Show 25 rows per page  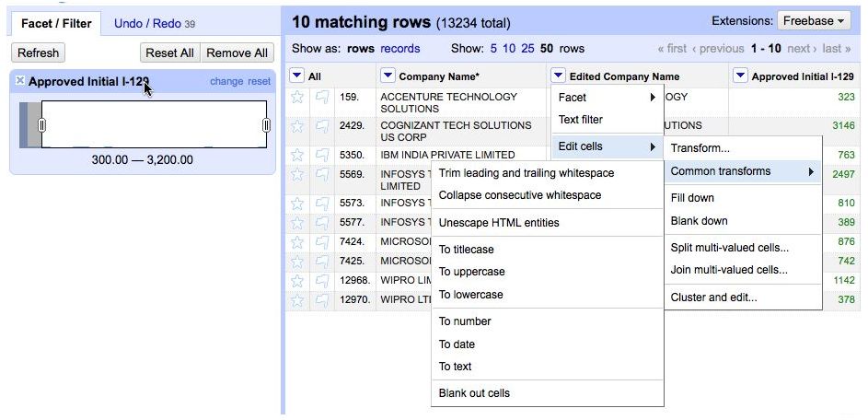(x=527, y=49)
